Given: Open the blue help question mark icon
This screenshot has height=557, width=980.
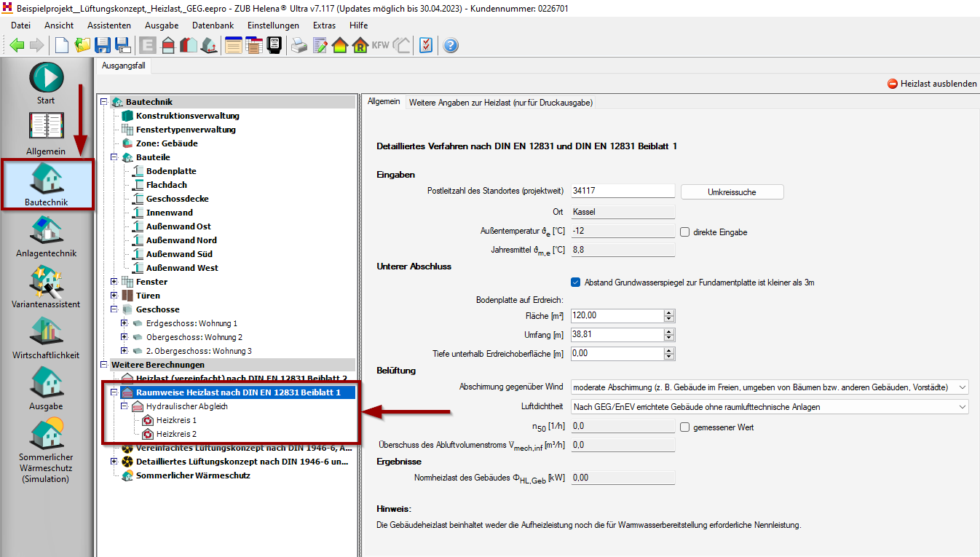Looking at the screenshot, I should click(x=451, y=45).
